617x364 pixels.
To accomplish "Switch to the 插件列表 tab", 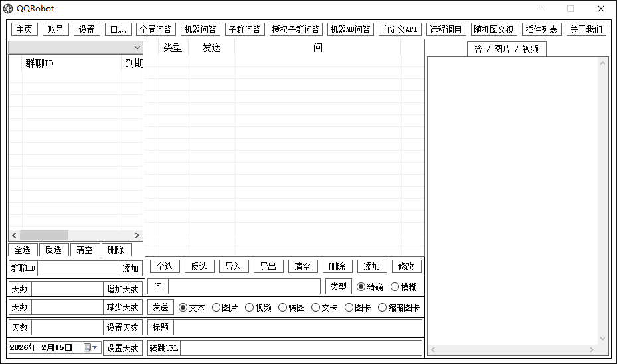I will tap(541, 29).
